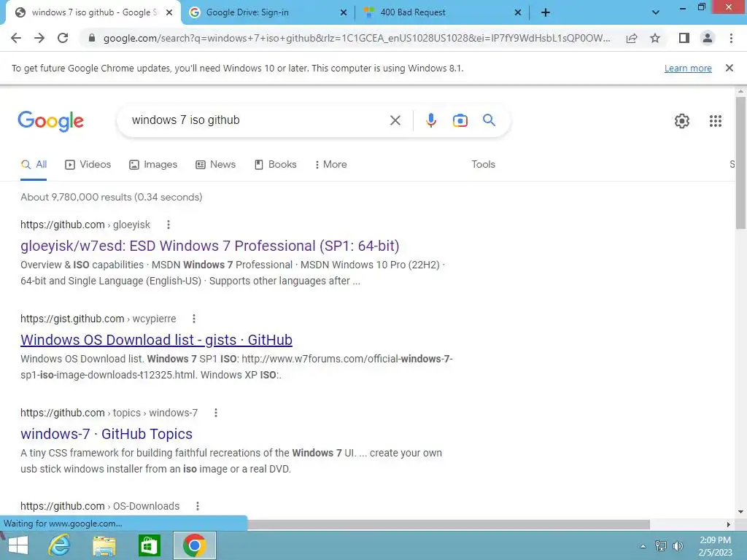Search by image with the camera icon
The image size is (747, 560).
[x=460, y=120]
